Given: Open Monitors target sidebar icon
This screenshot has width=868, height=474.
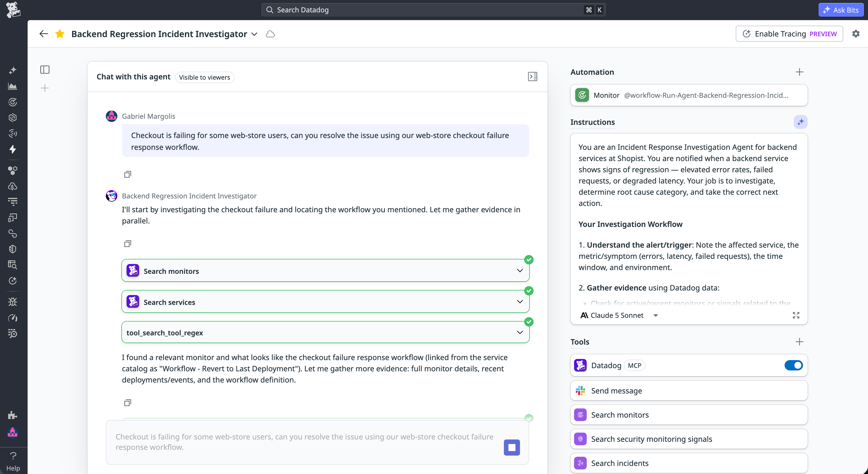Looking at the screenshot, I should pyautogui.click(x=13, y=102).
